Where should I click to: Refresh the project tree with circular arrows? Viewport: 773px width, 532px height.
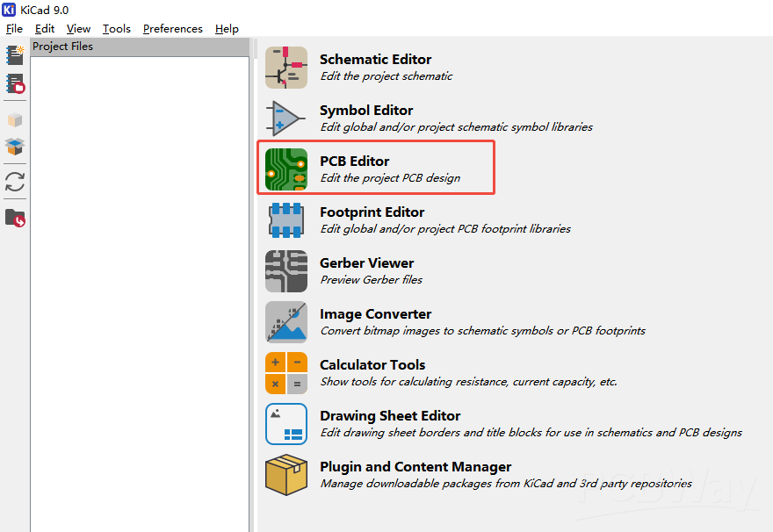(x=15, y=182)
